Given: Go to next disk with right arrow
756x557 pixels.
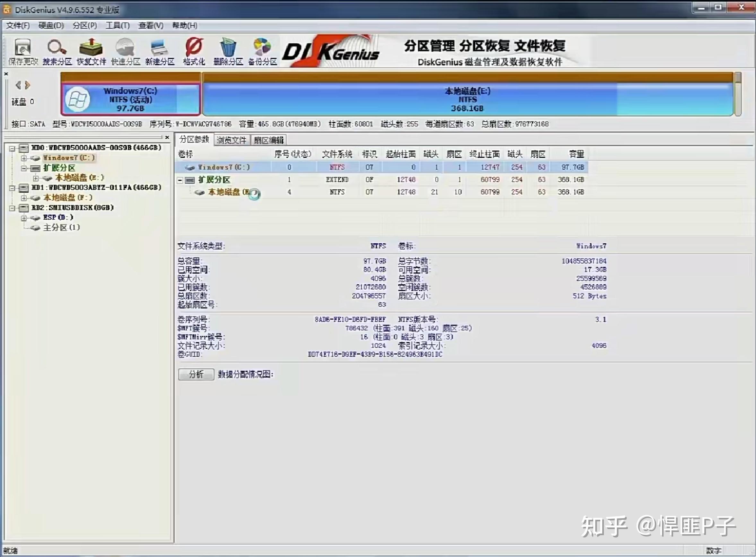Looking at the screenshot, I should point(28,85).
